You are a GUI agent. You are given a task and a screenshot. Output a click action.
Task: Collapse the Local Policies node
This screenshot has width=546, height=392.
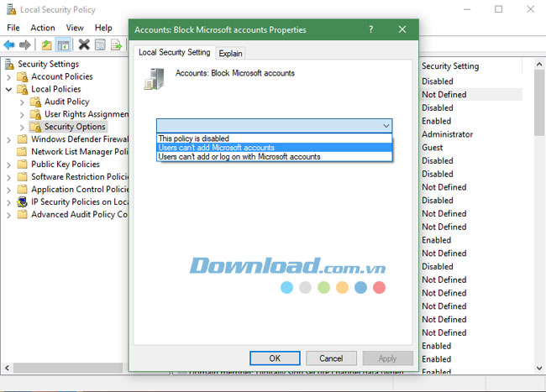9,89
